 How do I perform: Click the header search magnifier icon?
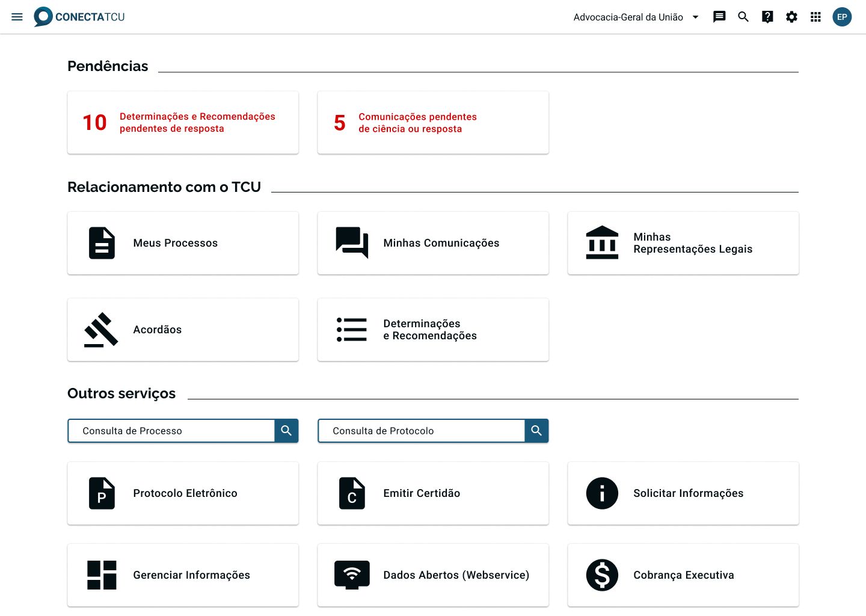743,17
